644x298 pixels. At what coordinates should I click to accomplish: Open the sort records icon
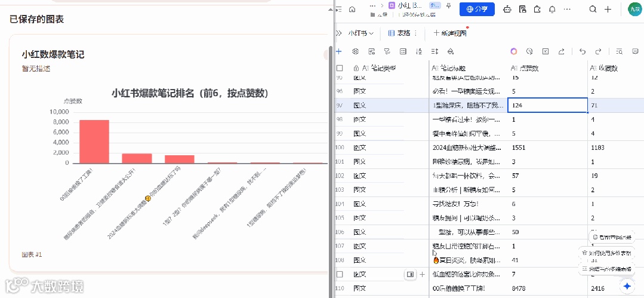pos(419,51)
